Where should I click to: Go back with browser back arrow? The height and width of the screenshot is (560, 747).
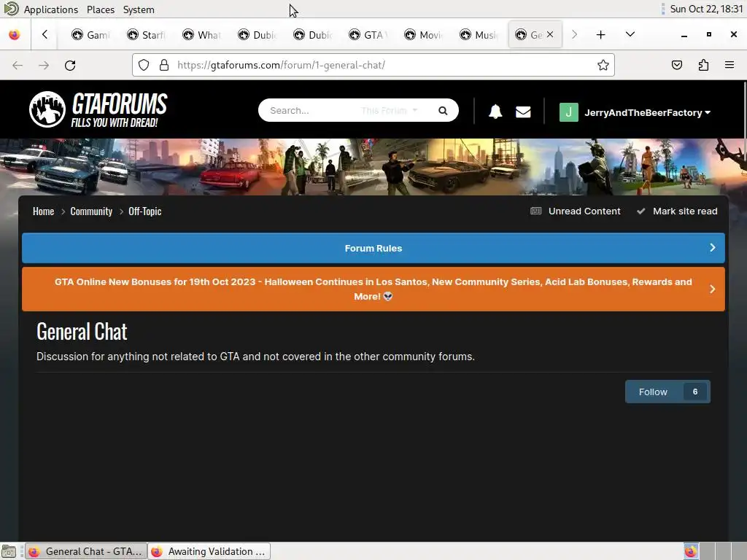pyautogui.click(x=18, y=65)
